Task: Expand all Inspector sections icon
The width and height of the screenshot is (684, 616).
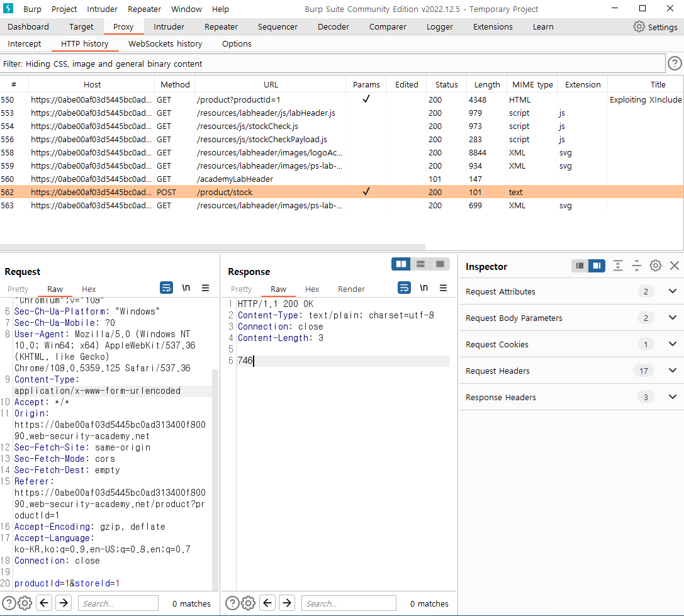Action: [x=618, y=266]
